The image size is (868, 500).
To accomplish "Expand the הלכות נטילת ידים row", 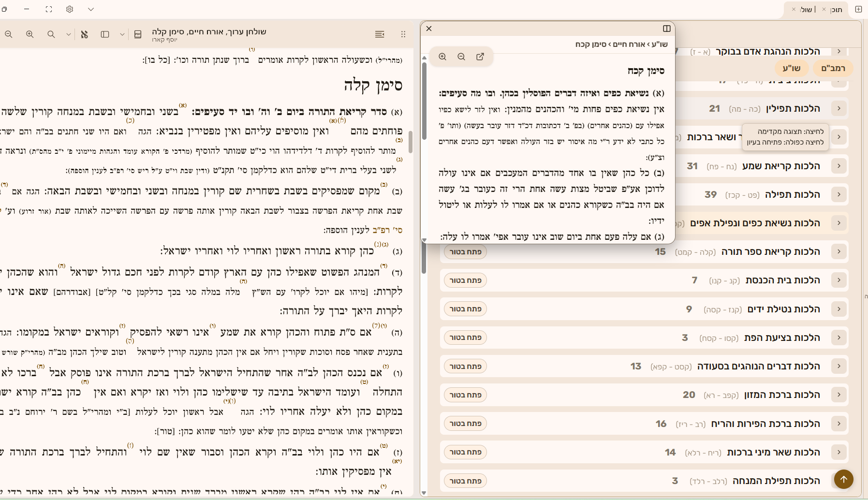I will [x=839, y=309].
